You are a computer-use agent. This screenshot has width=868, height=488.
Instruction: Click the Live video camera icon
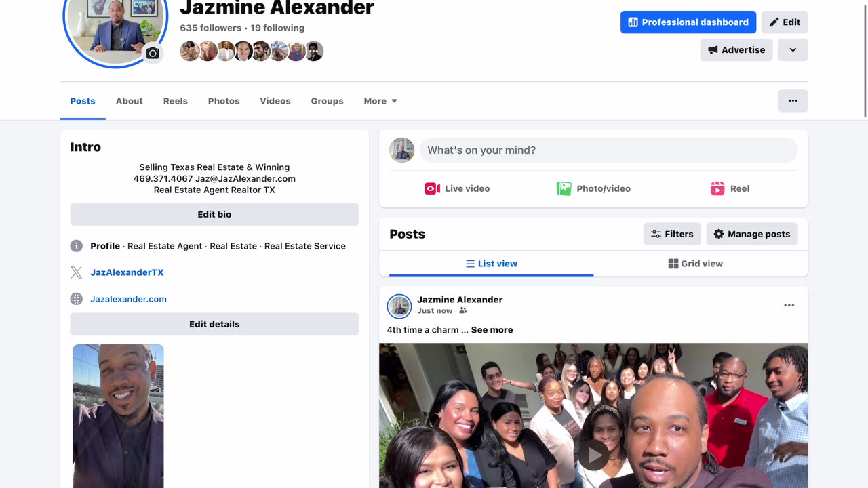[x=433, y=188]
